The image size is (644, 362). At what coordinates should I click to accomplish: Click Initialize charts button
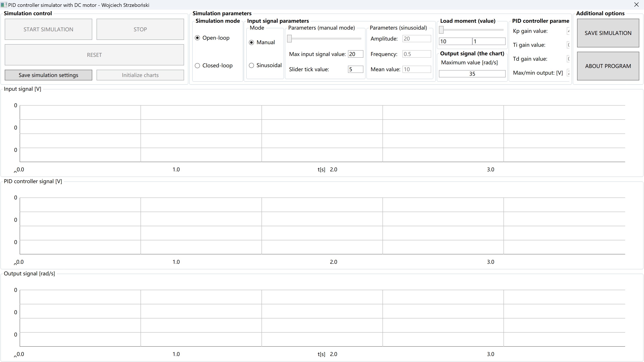140,75
